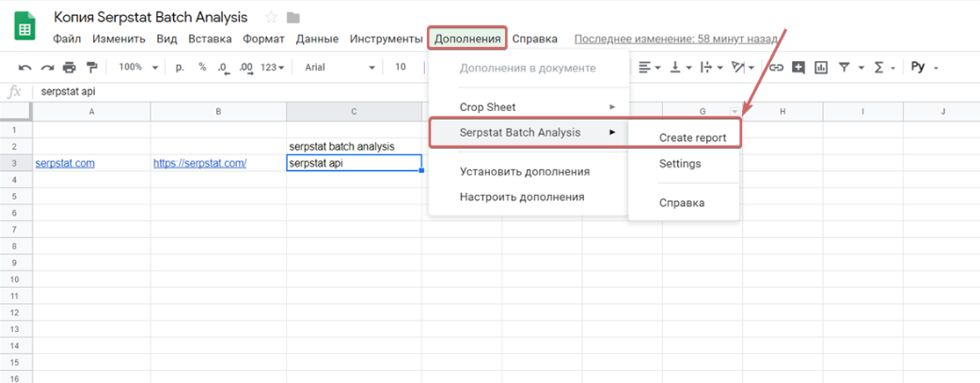
Task: Open last change history link
Action: pyautogui.click(x=675, y=39)
